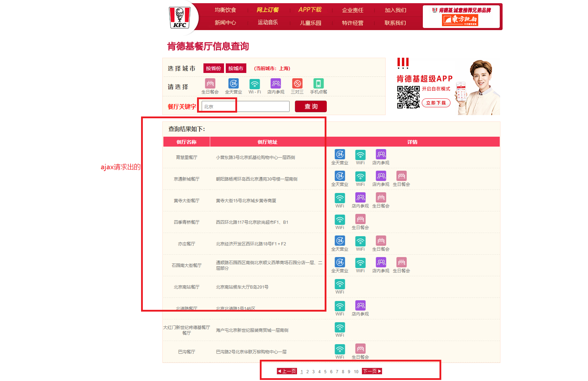Click WiFi icon in 育慧里餐厅 row
Screen dimensions: 588x381
(360, 154)
